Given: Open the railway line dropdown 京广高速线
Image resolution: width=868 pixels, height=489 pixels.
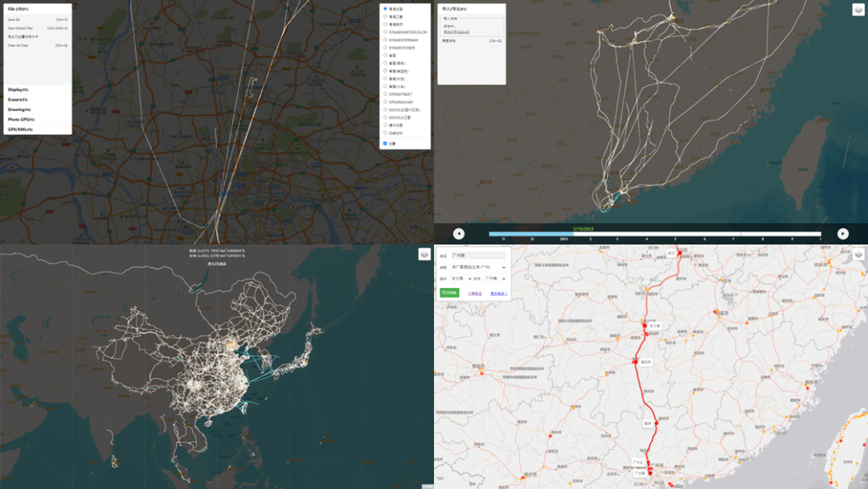Looking at the screenshot, I should point(478,267).
